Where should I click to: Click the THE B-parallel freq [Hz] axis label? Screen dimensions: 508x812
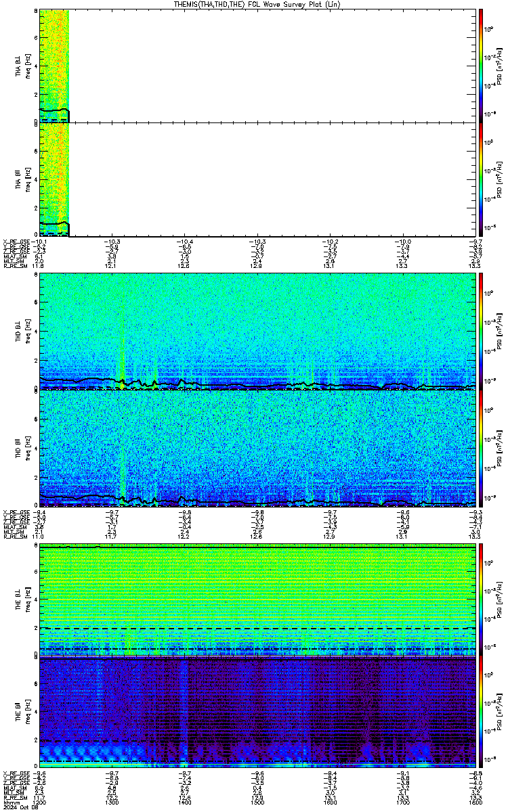(x=28, y=711)
